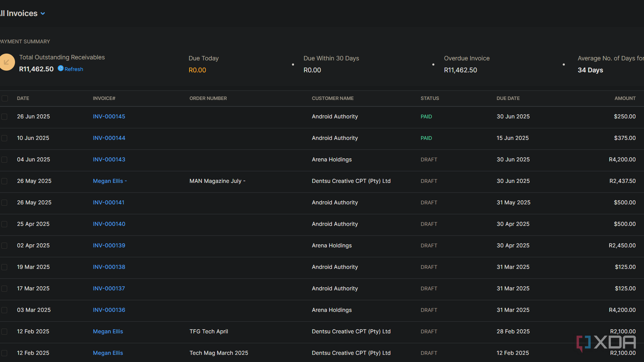Check the box for invoice INV-000144
The image size is (644, 362).
pos(4,138)
